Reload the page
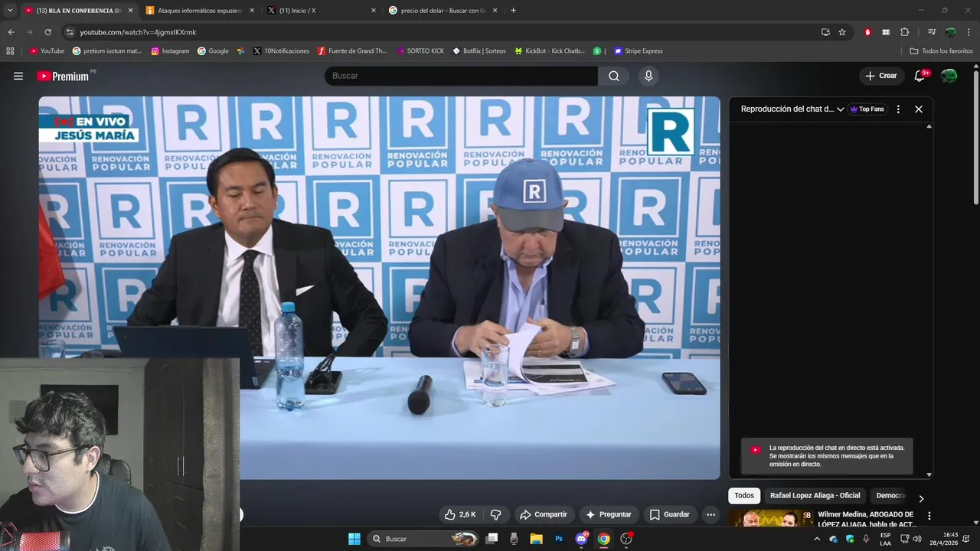Screen dimensions: 980x551 [x=47, y=32]
